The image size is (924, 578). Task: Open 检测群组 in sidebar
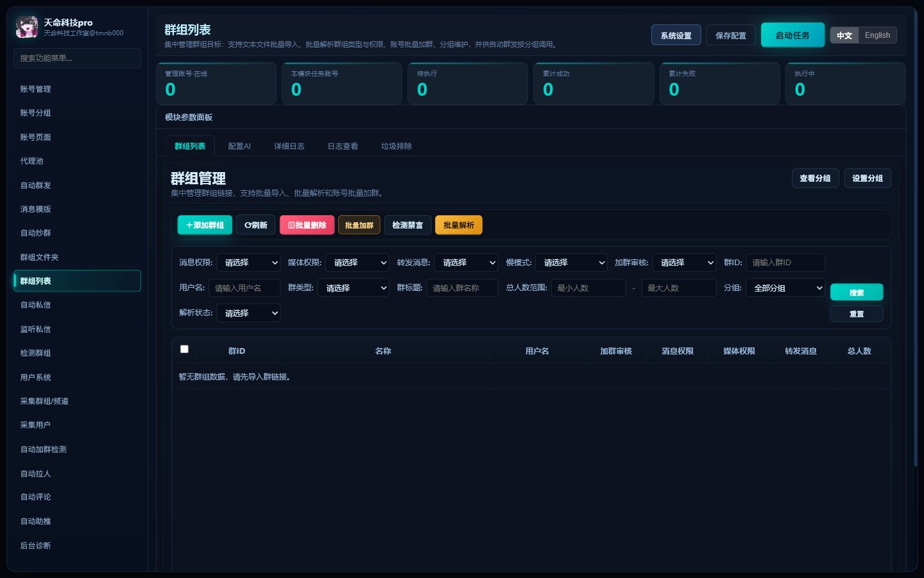77,353
